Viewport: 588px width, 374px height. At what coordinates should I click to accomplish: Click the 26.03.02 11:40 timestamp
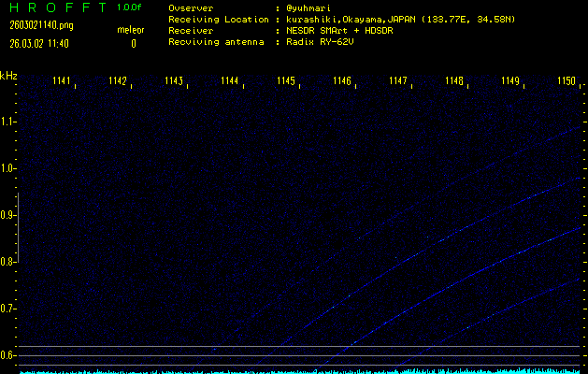[37, 43]
